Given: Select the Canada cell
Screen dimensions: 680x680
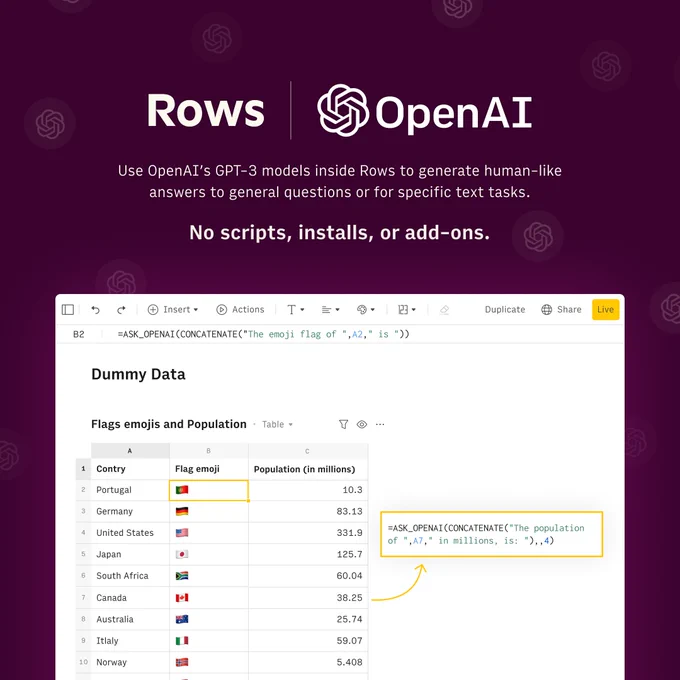Looking at the screenshot, I should click(x=130, y=598).
